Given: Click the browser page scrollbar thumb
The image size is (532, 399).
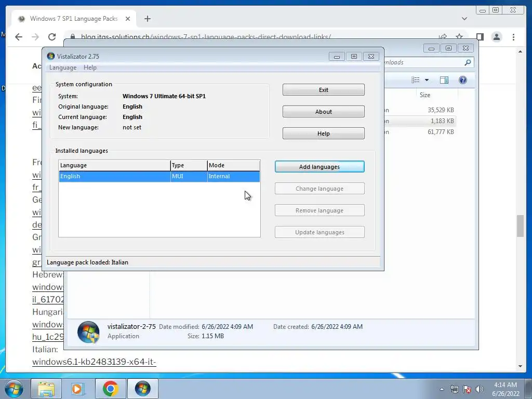Looking at the screenshot, I should (x=521, y=225).
